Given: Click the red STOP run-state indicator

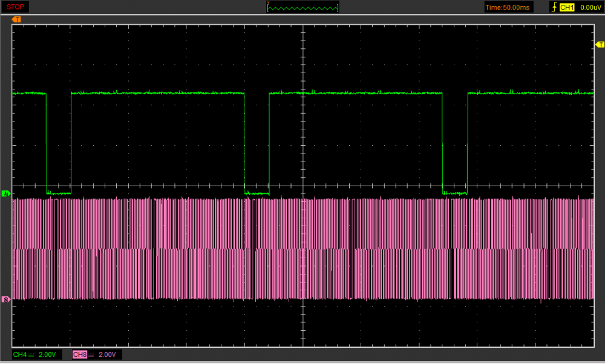Looking at the screenshot, I should click(16, 7).
